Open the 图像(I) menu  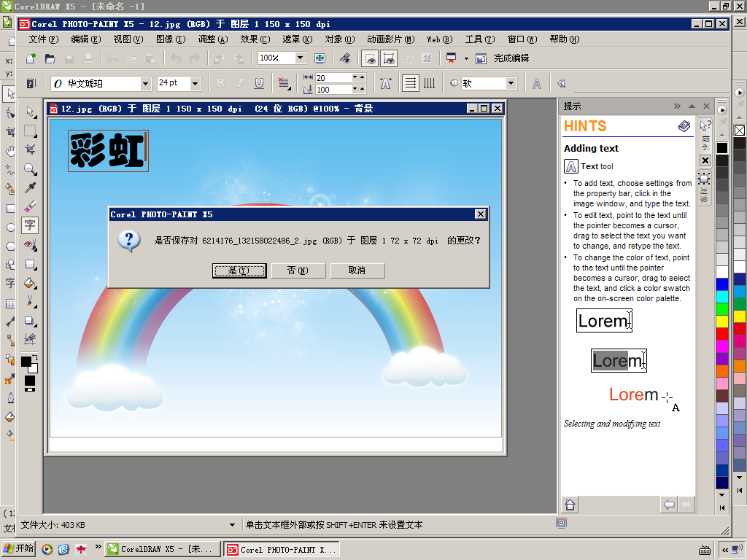coord(171,39)
